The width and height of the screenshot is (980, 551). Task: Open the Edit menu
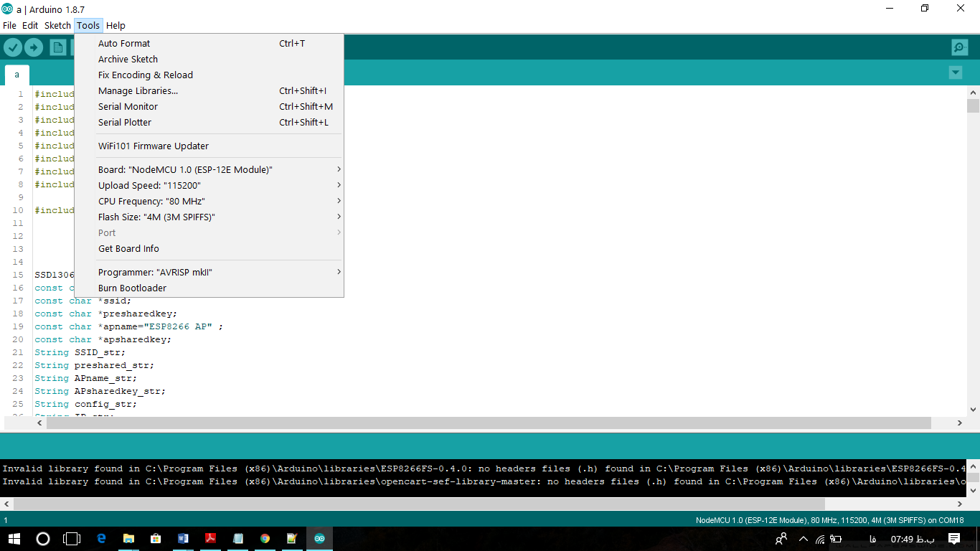tap(30, 25)
